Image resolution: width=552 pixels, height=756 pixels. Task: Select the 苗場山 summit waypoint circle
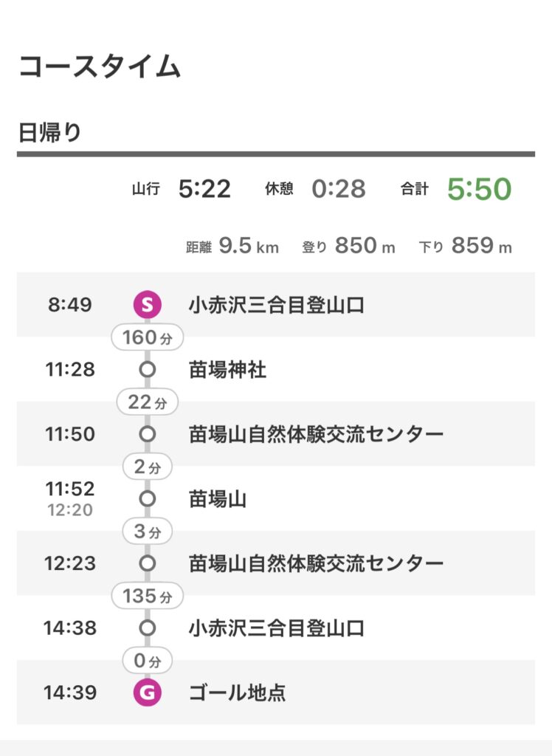pos(147,498)
